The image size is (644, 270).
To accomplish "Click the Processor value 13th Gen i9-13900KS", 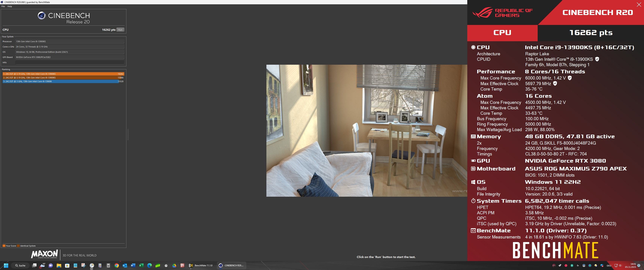I will click(70, 41).
